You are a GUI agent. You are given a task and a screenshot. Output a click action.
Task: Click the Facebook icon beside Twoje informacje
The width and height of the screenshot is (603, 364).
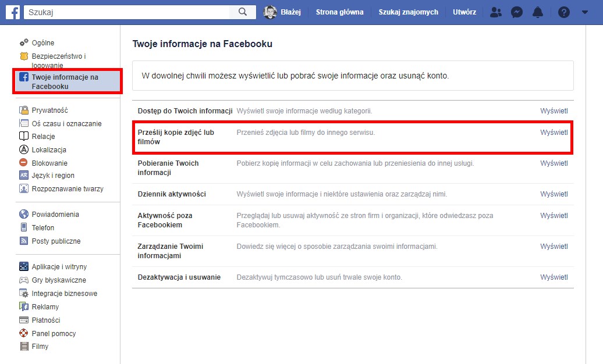(x=24, y=77)
